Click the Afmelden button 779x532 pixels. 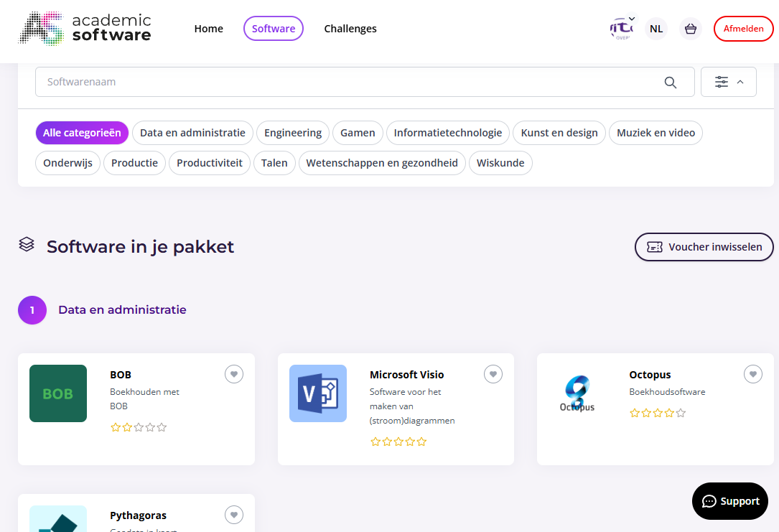(743, 28)
